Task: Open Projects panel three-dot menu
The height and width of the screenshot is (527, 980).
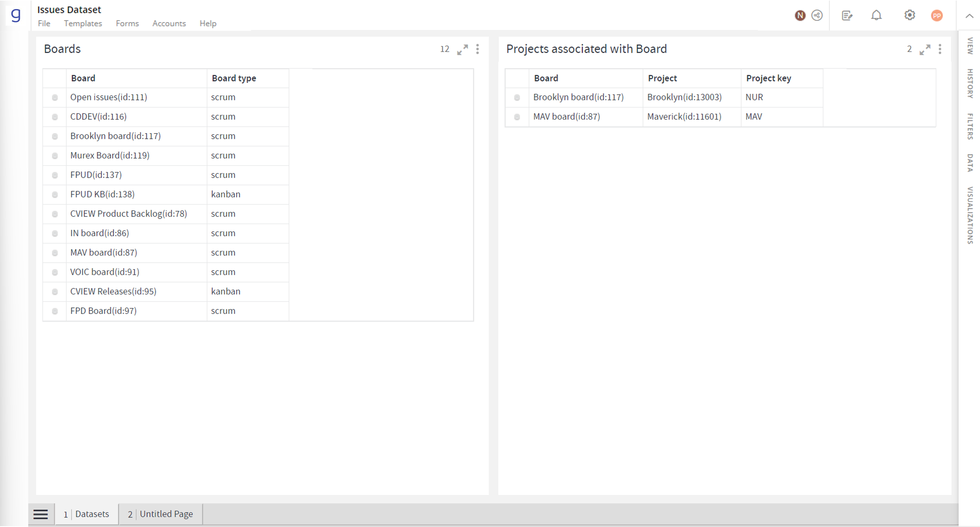Action: click(940, 49)
